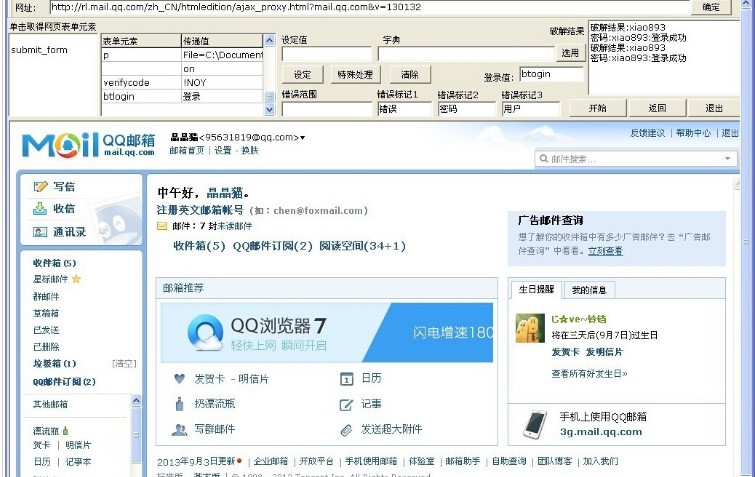Click the 特殊处理 button

coord(355,75)
